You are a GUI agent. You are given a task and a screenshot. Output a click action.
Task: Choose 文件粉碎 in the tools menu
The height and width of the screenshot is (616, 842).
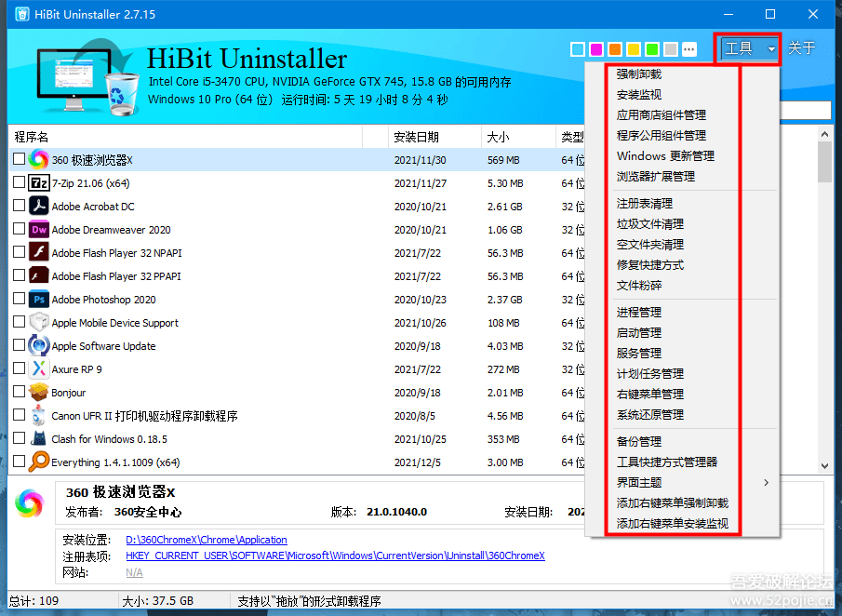639,285
